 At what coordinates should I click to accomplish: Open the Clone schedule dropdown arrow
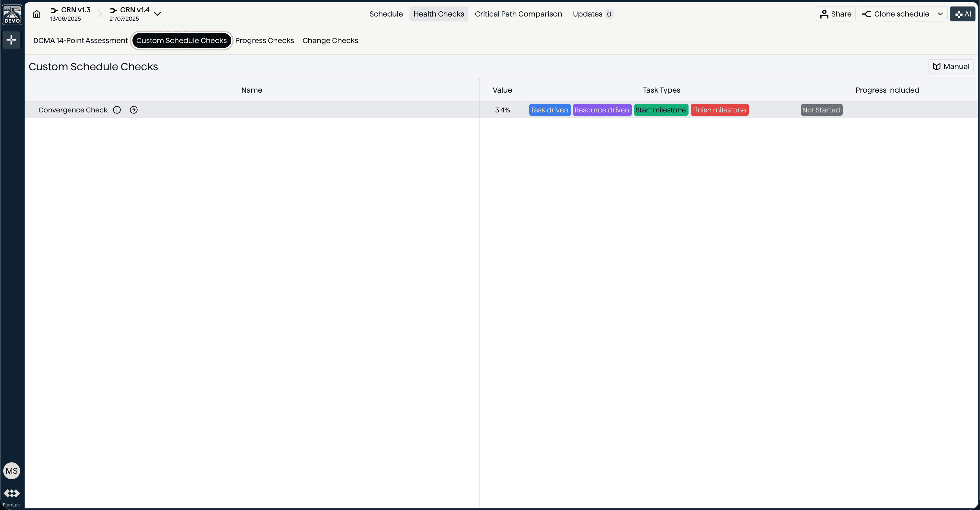pyautogui.click(x=940, y=14)
